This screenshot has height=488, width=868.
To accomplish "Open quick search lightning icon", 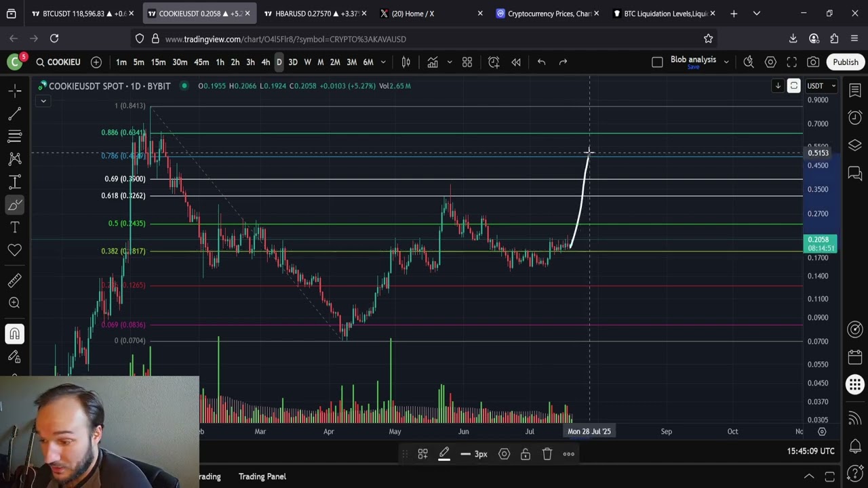I will point(749,62).
